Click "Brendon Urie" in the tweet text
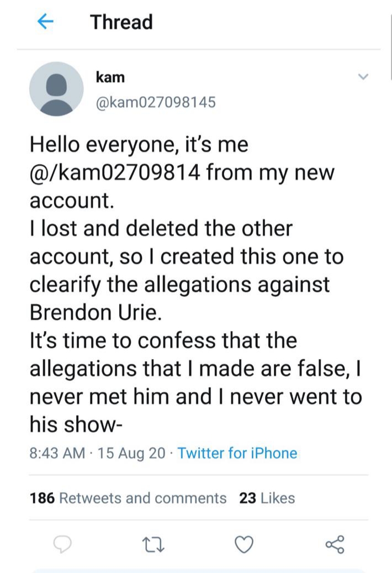This screenshot has height=573, width=392. pos(96,312)
